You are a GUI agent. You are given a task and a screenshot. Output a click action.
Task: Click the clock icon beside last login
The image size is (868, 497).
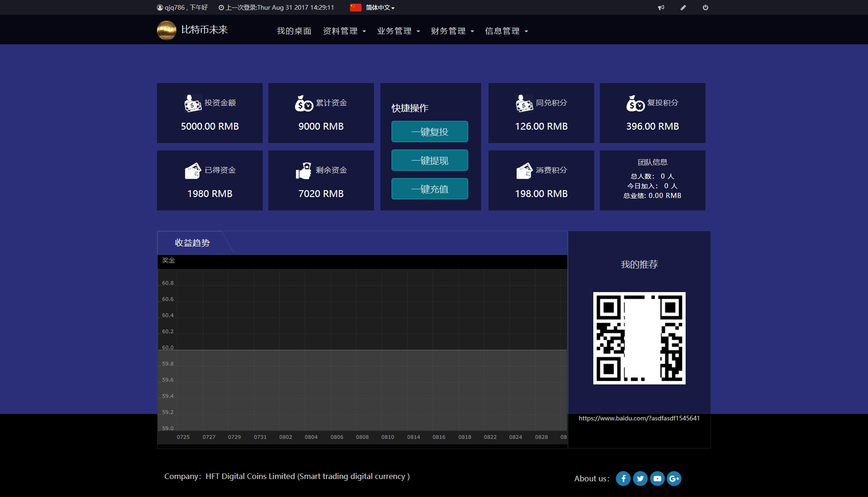(221, 7)
